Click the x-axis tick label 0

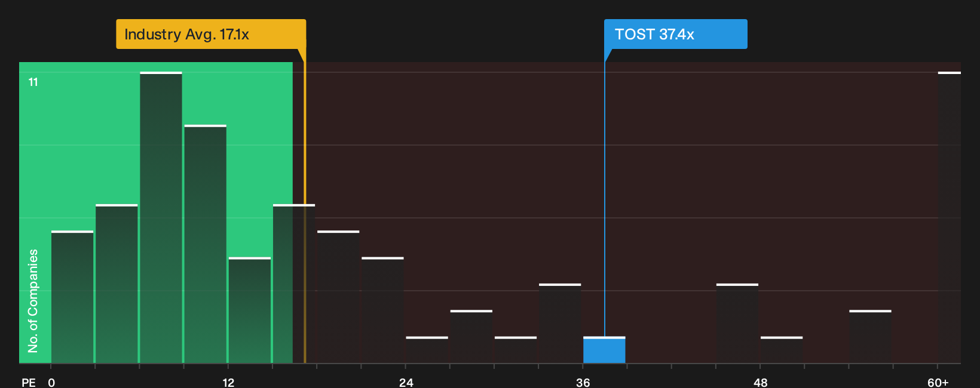[x=51, y=383]
